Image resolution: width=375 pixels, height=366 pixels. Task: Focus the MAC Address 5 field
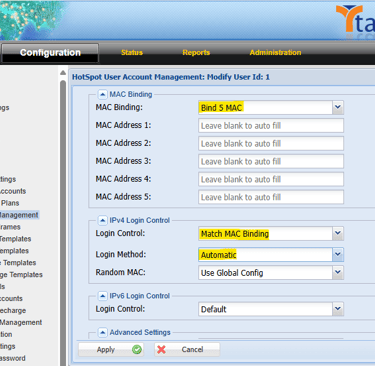click(x=271, y=197)
